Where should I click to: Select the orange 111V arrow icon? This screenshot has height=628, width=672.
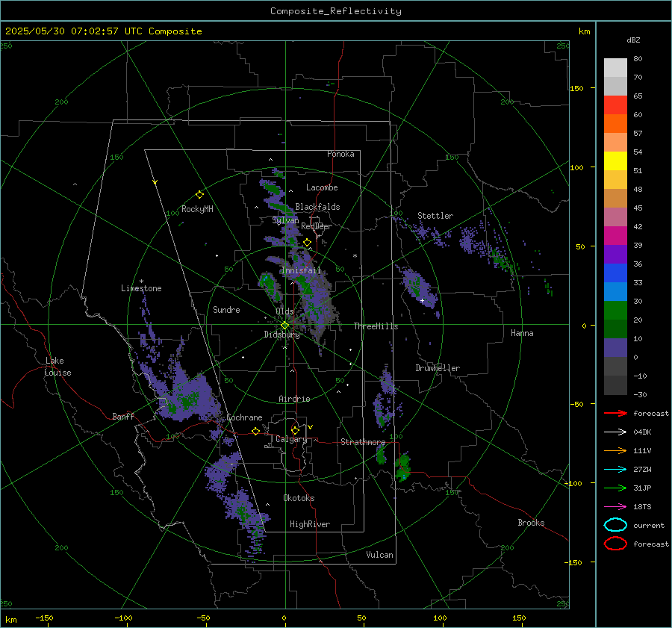click(x=615, y=450)
